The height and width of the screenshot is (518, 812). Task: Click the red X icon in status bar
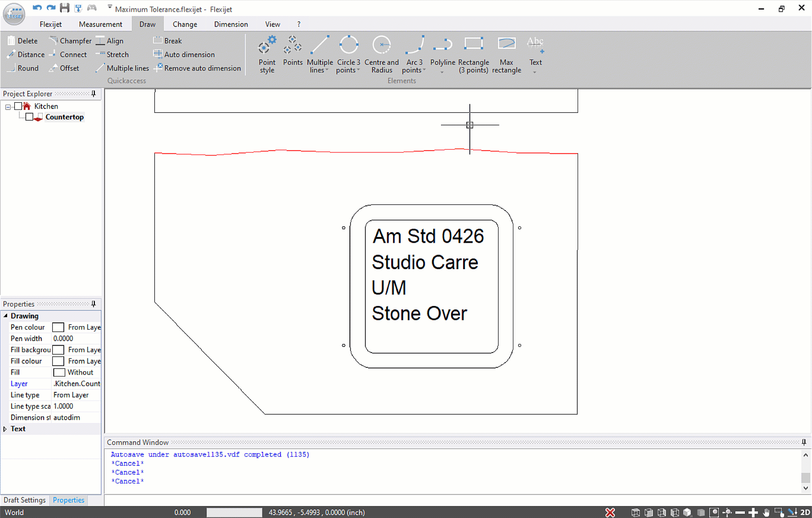click(610, 512)
